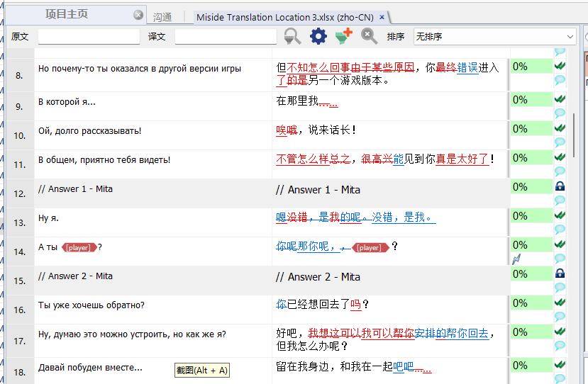Open the 排序 sort dropdown
Image resolution: width=588 pixels, height=384 pixels.
(x=495, y=36)
